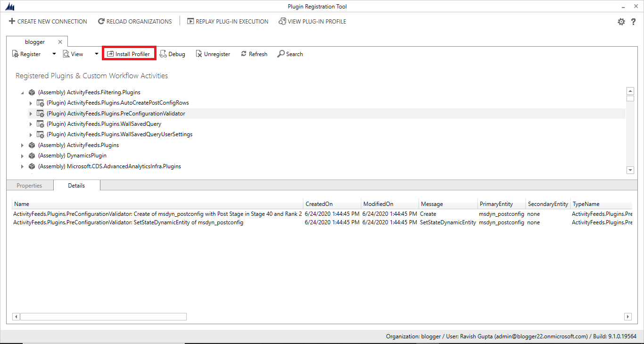Click the Create New Connection plus icon
644x344 pixels.
click(x=12, y=21)
